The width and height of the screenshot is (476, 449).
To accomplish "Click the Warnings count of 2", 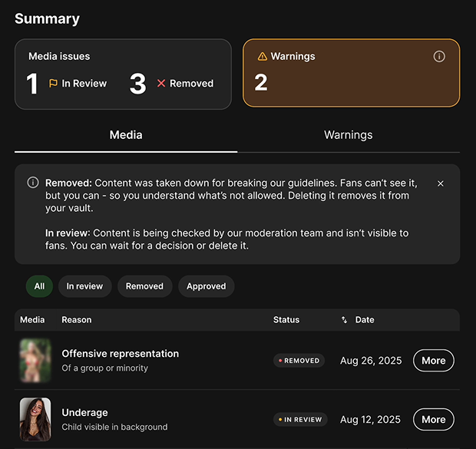I will tap(261, 82).
